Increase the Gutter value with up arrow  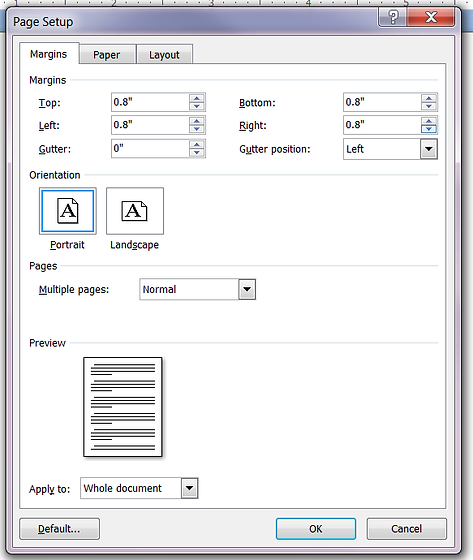(196, 145)
